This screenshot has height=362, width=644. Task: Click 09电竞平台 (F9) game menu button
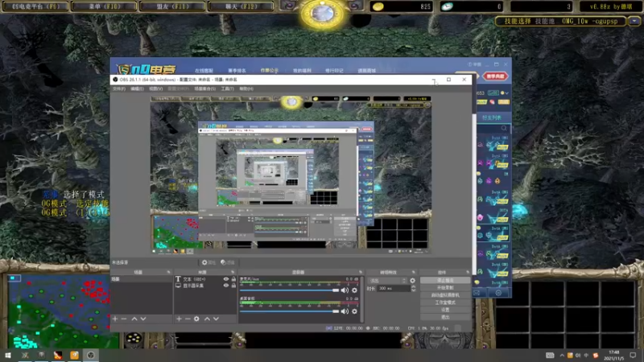35,6
